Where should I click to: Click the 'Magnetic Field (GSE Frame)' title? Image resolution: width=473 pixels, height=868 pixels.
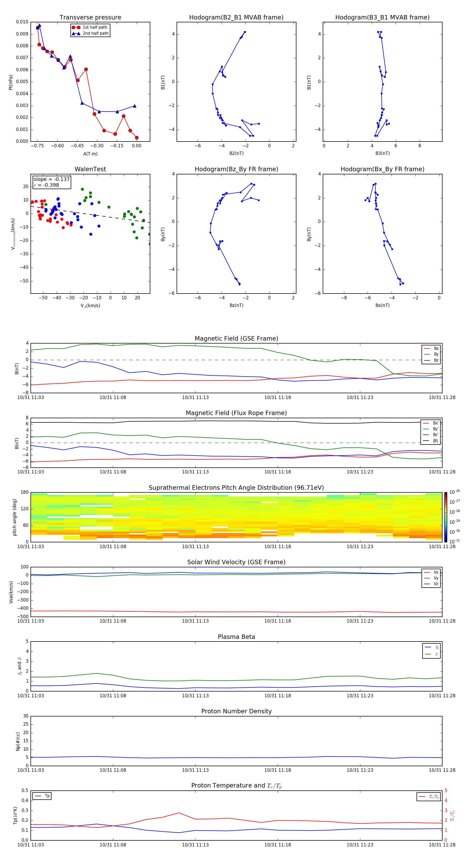[236, 339]
